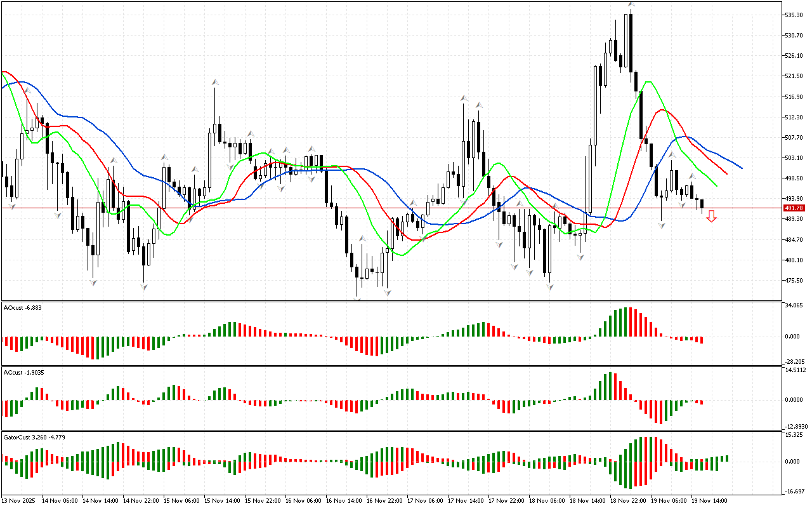
Task: Click the 475.50 price scale label
Action: 795,281
